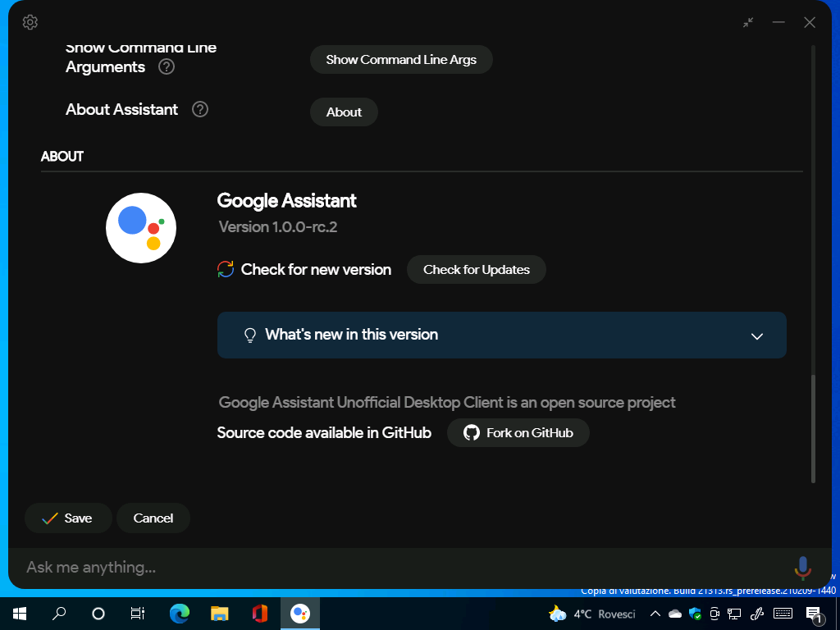Viewport: 840px width, 630px height.
Task: Minimize the Assistant window
Action: 778,22
